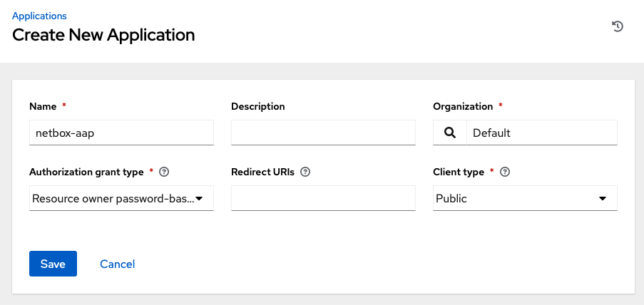Focus the Name field containing netbox-aap
The image size is (644, 305).
(121, 133)
